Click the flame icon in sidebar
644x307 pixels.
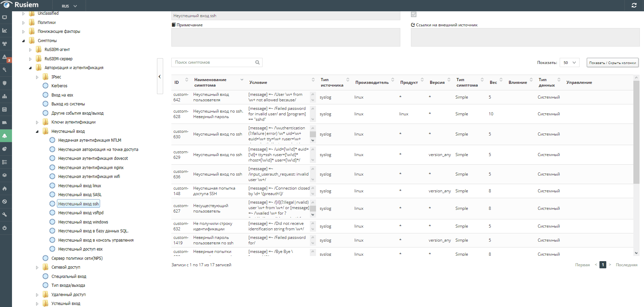pos(5,189)
